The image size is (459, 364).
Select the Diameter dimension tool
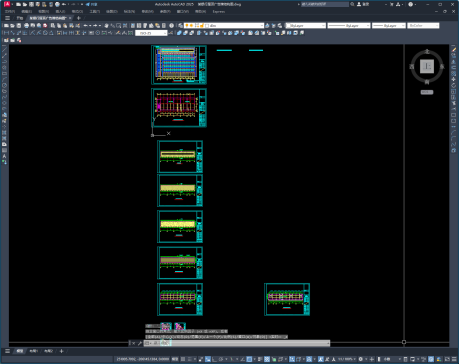[45, 33]
